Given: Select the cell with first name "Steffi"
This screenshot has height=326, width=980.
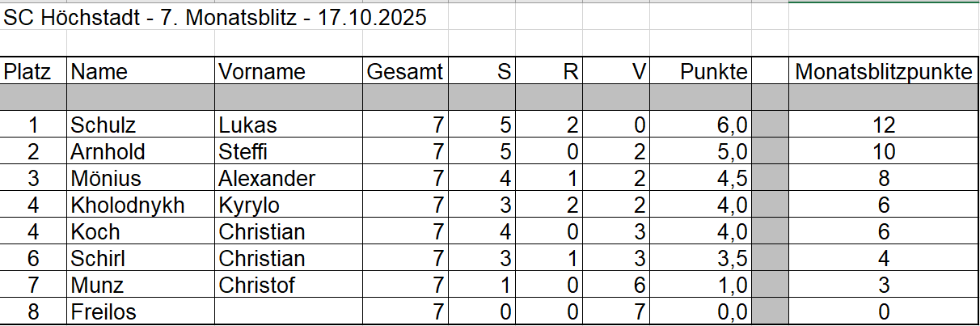Looking at the screenshot, I should (243, 152).
